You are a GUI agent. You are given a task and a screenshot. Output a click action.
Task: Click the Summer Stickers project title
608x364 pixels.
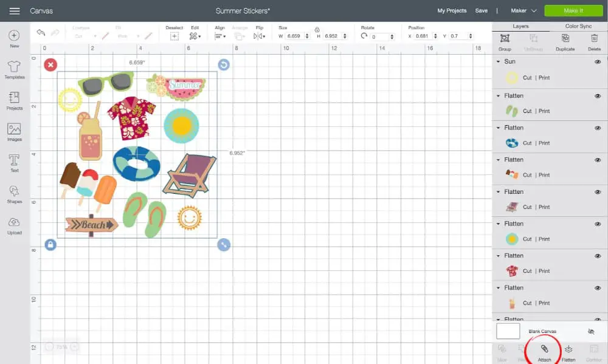pos(243,11)
